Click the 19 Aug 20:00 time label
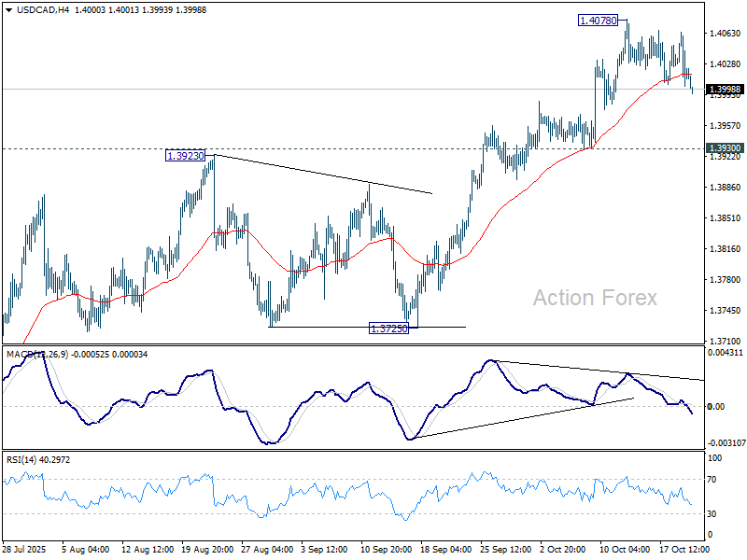The width and height of the screenshot is (747, 560). 207,550
